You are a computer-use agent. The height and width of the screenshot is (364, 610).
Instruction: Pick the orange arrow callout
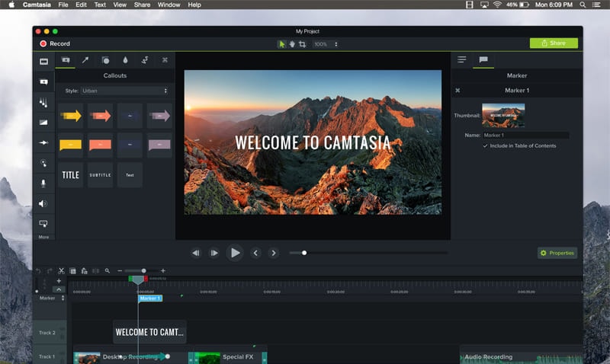pyautogui.click(x=101, y=116)
